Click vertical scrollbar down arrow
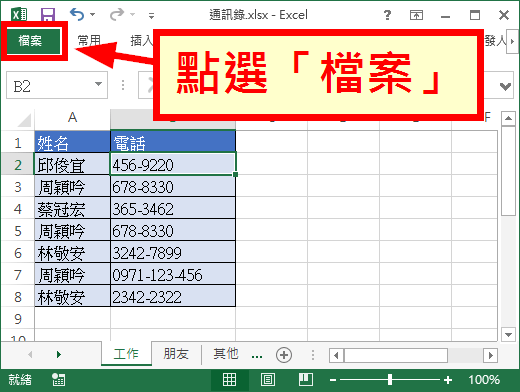 [x=508, y=334]
